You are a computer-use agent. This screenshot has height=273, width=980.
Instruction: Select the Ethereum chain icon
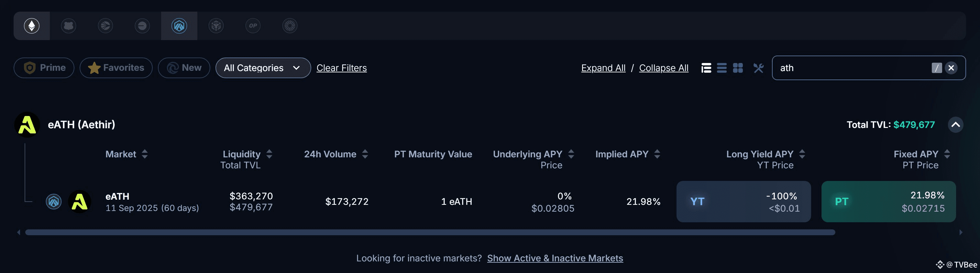pos(32,26)
